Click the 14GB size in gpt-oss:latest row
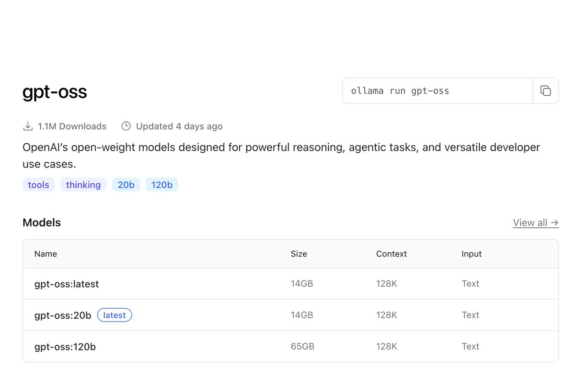This screenshot has width=575, height=392. 302,284
